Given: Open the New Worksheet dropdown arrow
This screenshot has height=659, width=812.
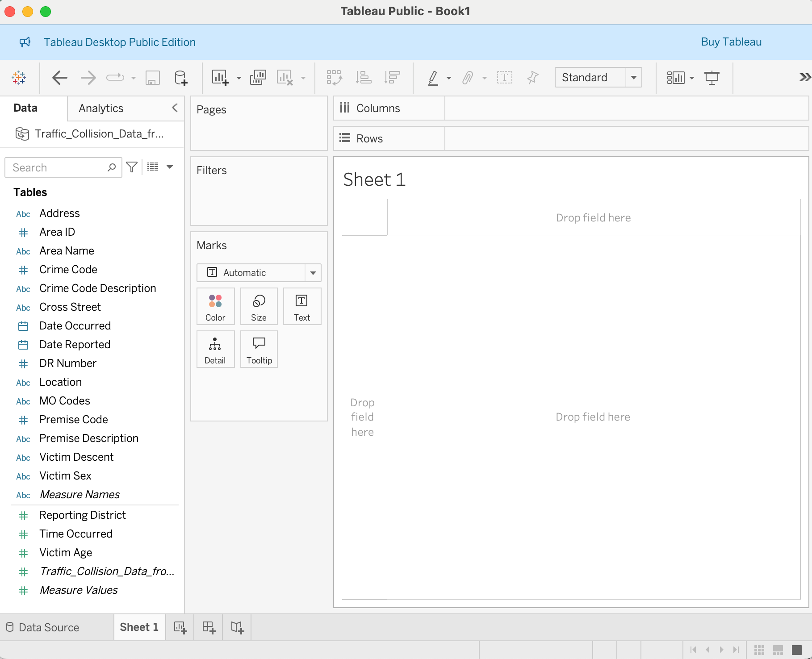Looking at the screenshot, I should (x=239, y=78).
